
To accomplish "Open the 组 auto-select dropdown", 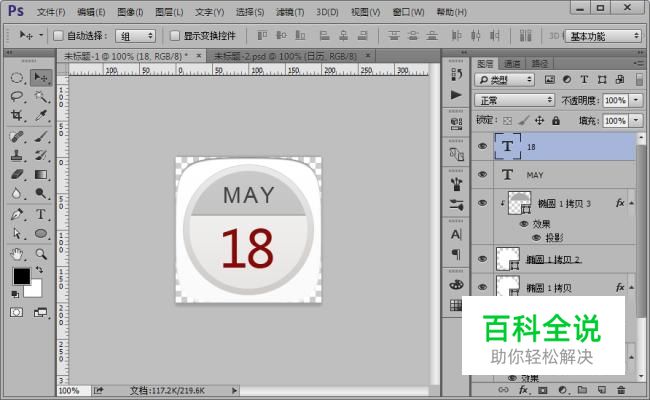I will [136, 36].
